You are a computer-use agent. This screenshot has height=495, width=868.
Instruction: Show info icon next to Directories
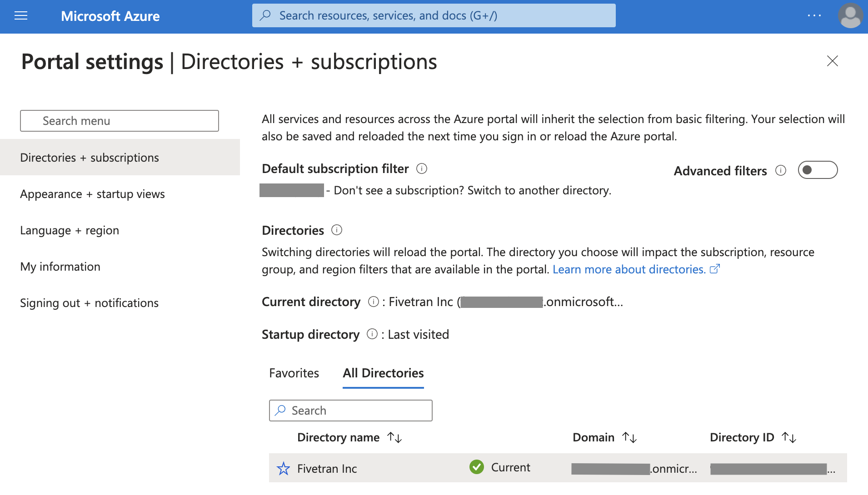[337, 230]
